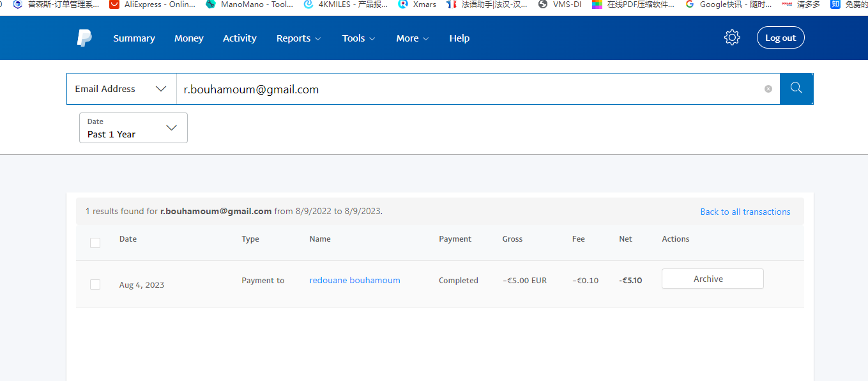Open the Activity page

coord(240,38)
